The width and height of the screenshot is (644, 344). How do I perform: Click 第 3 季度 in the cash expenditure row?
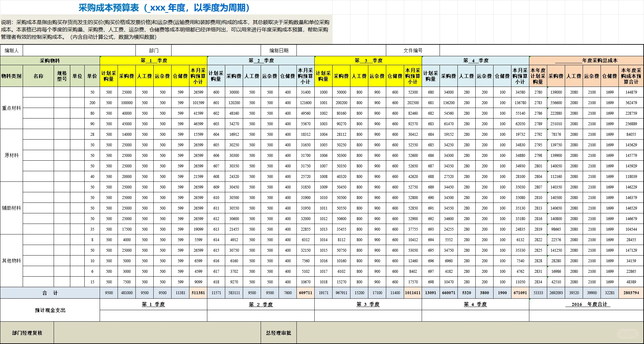(368, 304)
